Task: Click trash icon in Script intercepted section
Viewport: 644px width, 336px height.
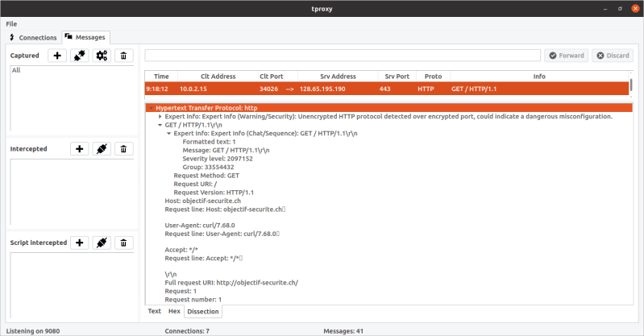Action: (x=123, y=243)
